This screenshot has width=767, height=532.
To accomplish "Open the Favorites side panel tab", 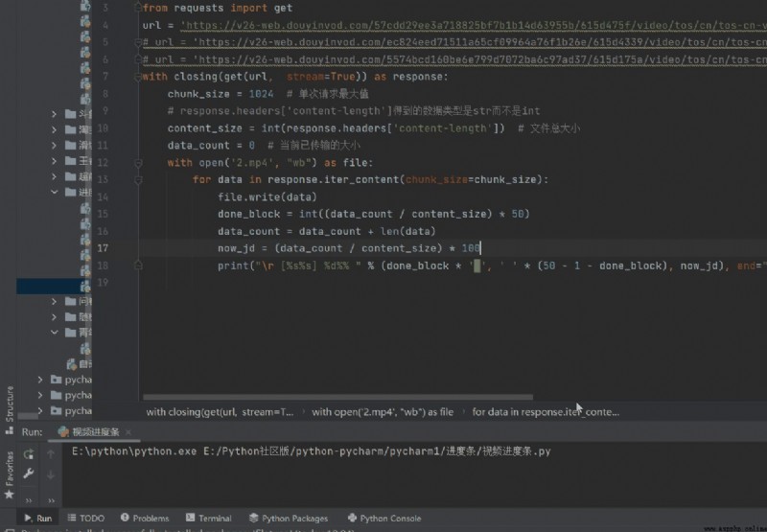I will click(10, 474).
